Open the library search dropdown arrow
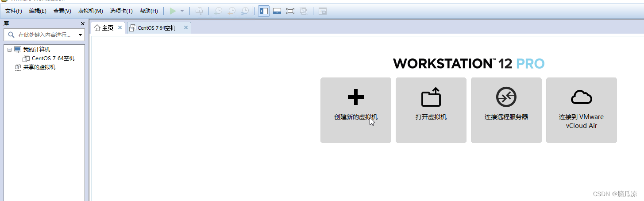The height and width of the screenshot is (201, 644). click(x=80, y=35)
